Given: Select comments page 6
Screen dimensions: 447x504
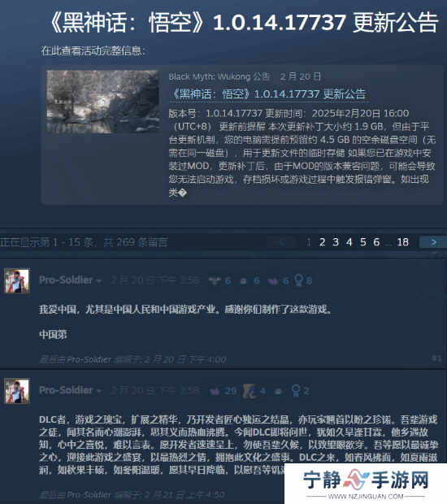Looking at the screenshot, I should pos(376,242).
